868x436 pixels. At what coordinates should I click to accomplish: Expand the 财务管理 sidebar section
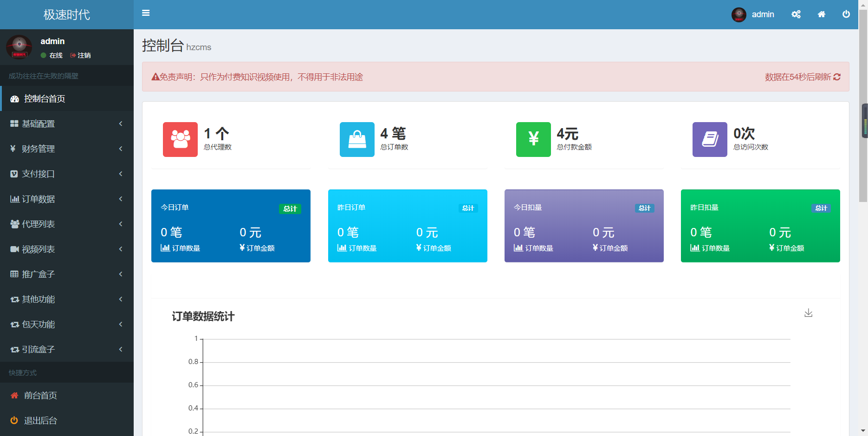(x=38, y=149)
